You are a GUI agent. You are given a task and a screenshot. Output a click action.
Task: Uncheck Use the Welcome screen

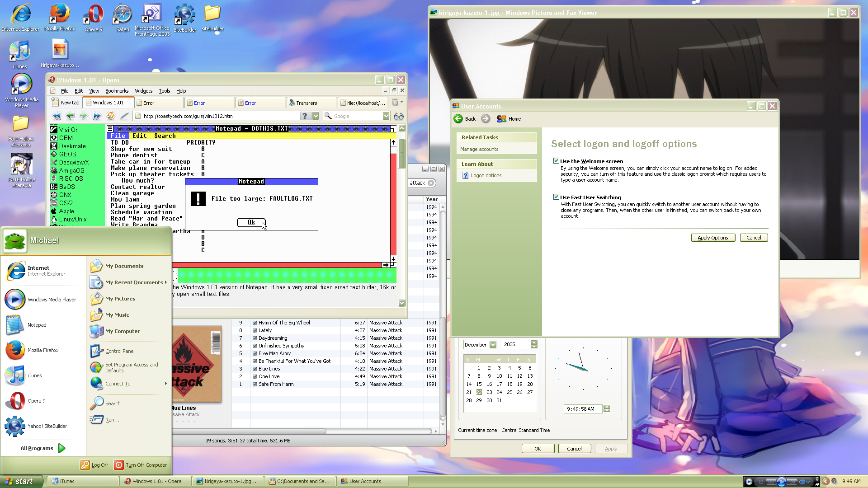556,161
